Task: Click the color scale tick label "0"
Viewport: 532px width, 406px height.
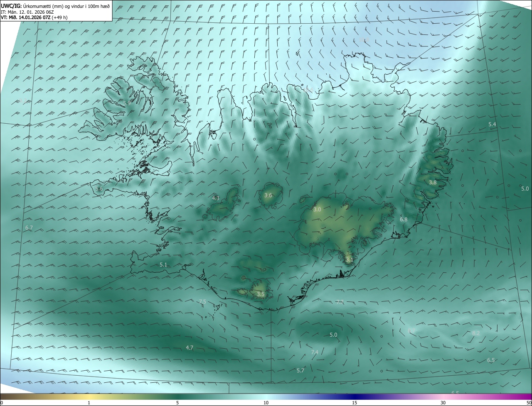Action: click(2, 403)
